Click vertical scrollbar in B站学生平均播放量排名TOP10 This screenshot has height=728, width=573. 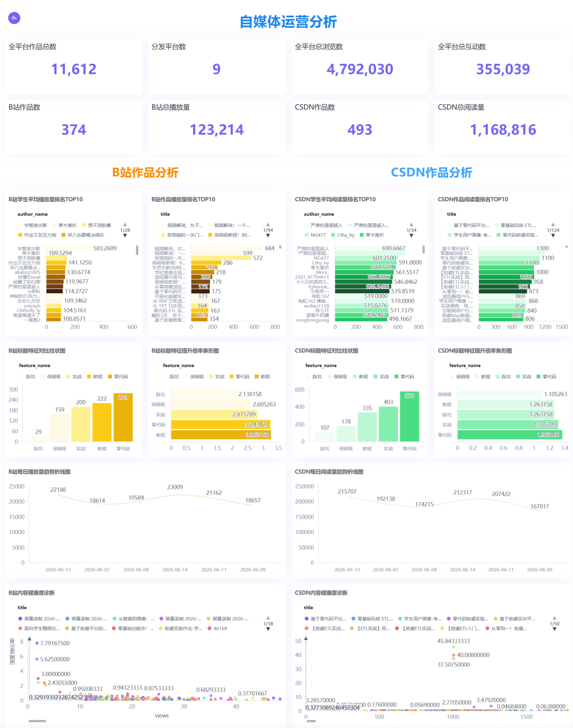click(x=137, y=250)
